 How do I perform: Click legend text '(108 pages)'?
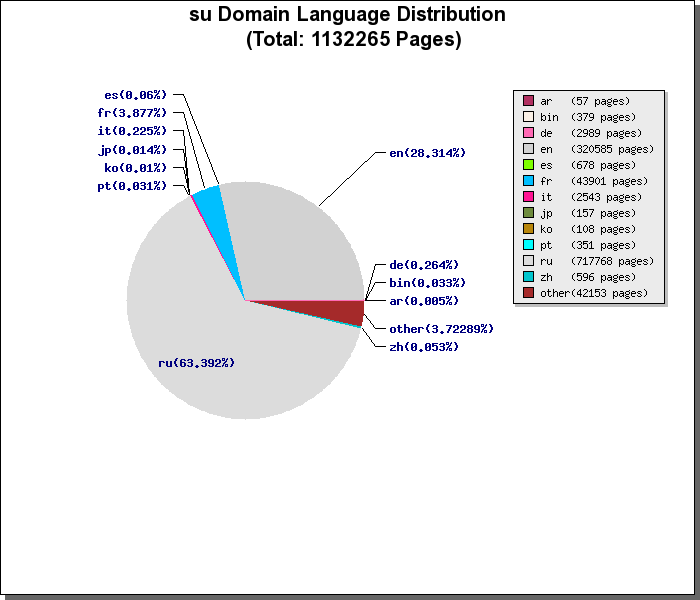[x=603, y=229]
